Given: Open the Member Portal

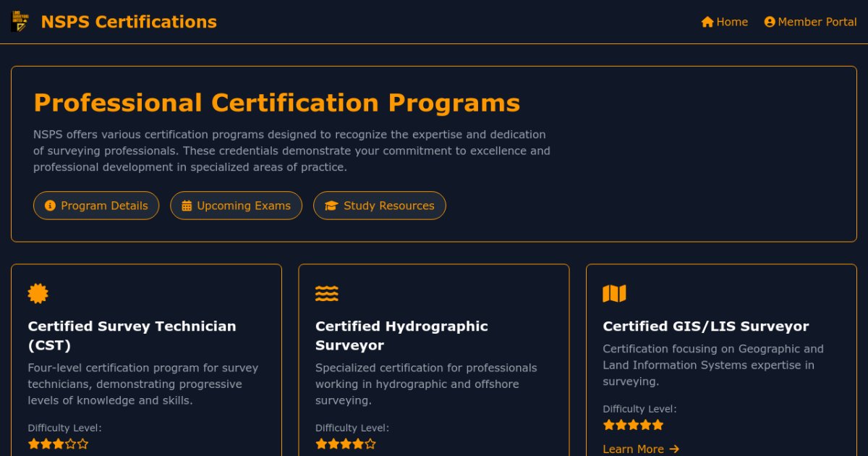Looking at the screenshot, I should [x=811, y=22].
